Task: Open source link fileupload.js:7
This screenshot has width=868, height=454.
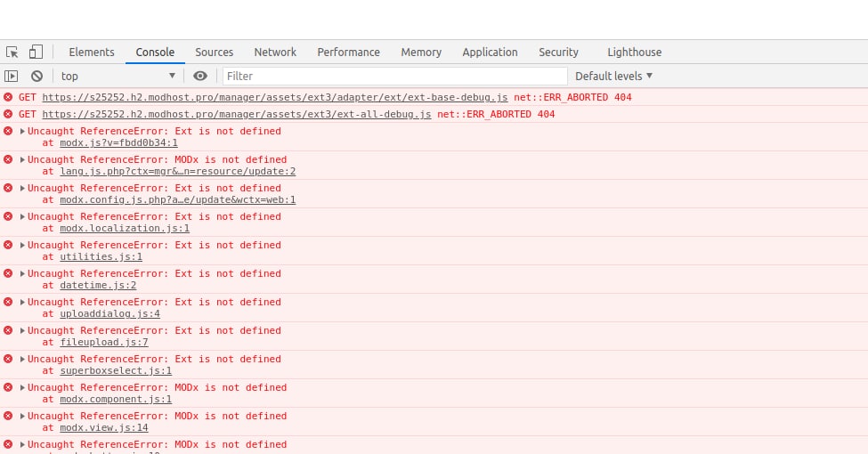Action: coord(104,343)
